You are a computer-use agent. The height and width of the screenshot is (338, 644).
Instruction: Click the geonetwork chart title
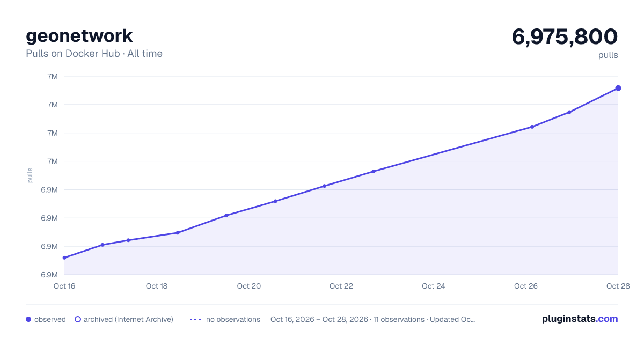pos(79,36)
